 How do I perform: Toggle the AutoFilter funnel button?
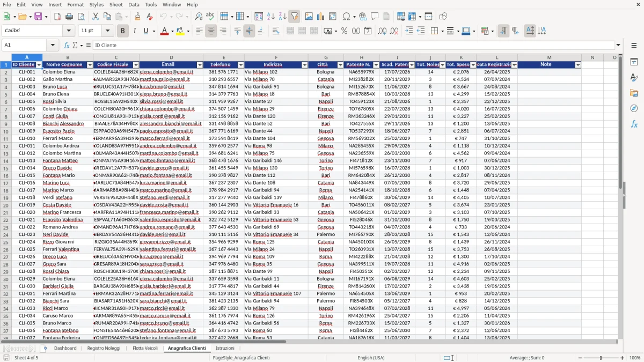click(x=294, y=17)
